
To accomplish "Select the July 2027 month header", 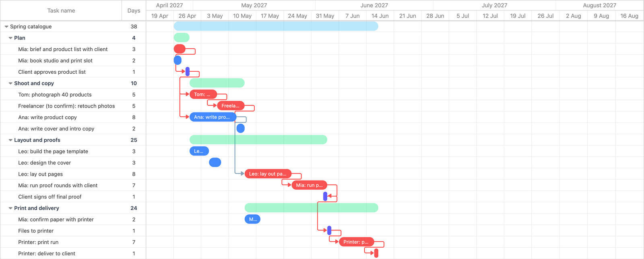I will 494,5.
